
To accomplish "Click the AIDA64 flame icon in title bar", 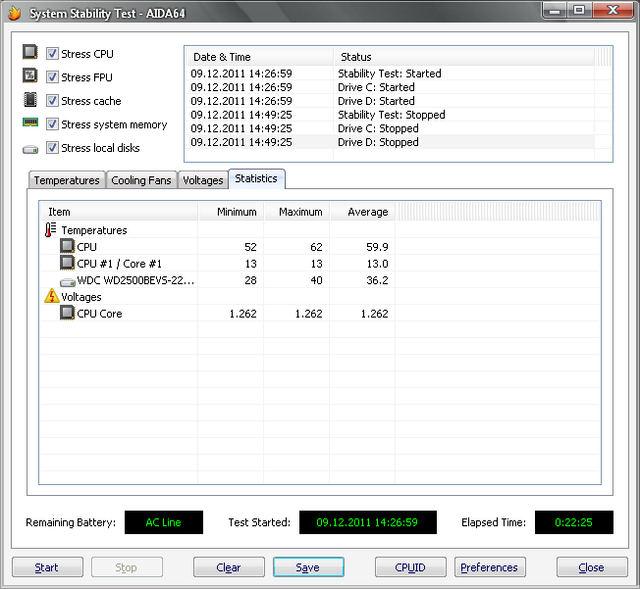I will 14,14.
